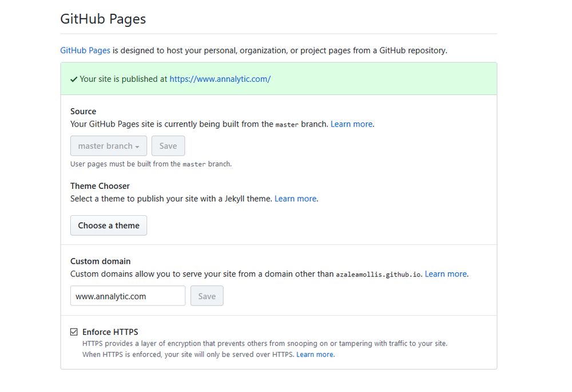Open the GitHub Pages documentation link

pyautogui.click(x=85, y=50)
